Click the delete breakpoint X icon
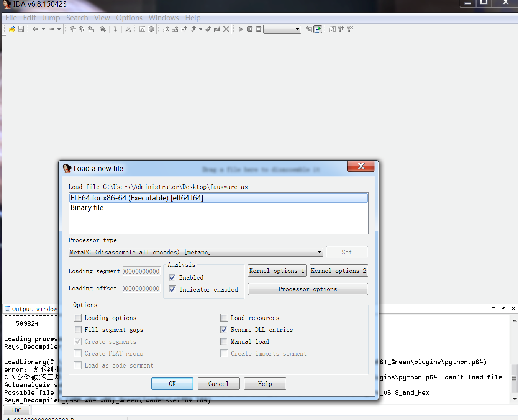 (x=350, y=29)
